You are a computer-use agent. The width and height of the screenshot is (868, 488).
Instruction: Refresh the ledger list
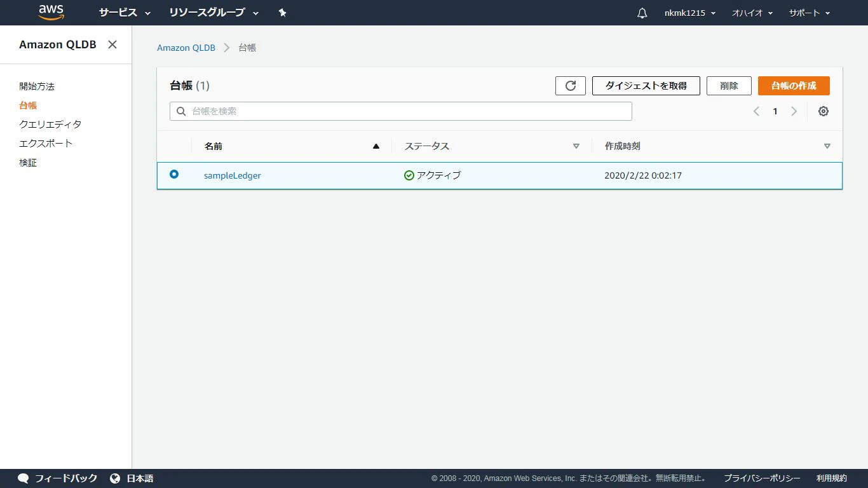pyautogui.click(x=571, y=86)
